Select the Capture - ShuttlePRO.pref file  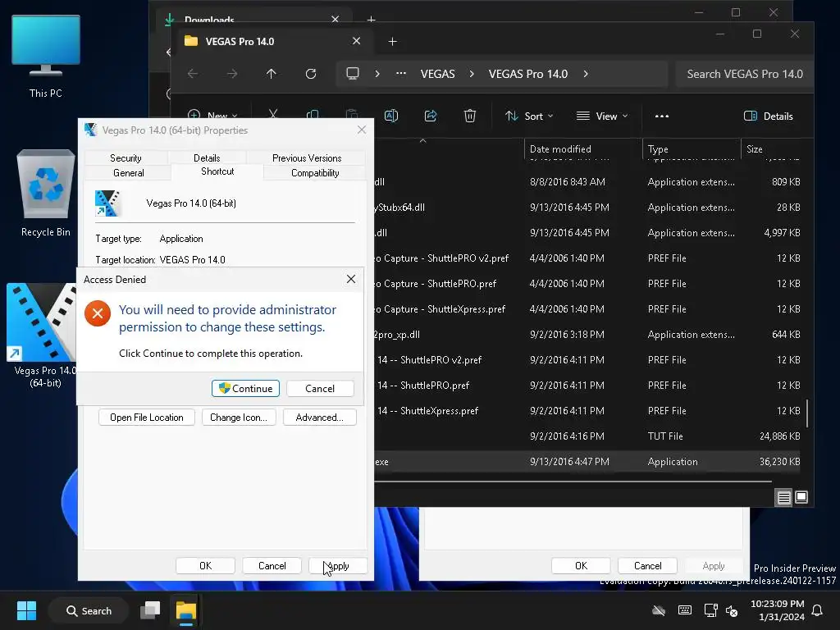(588, 283)
